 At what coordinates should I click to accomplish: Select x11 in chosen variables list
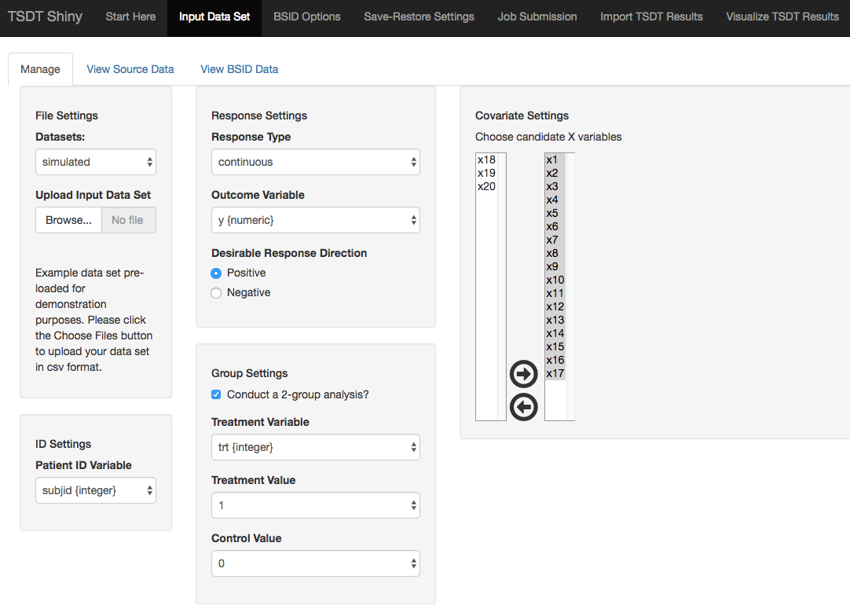point(555,293)
